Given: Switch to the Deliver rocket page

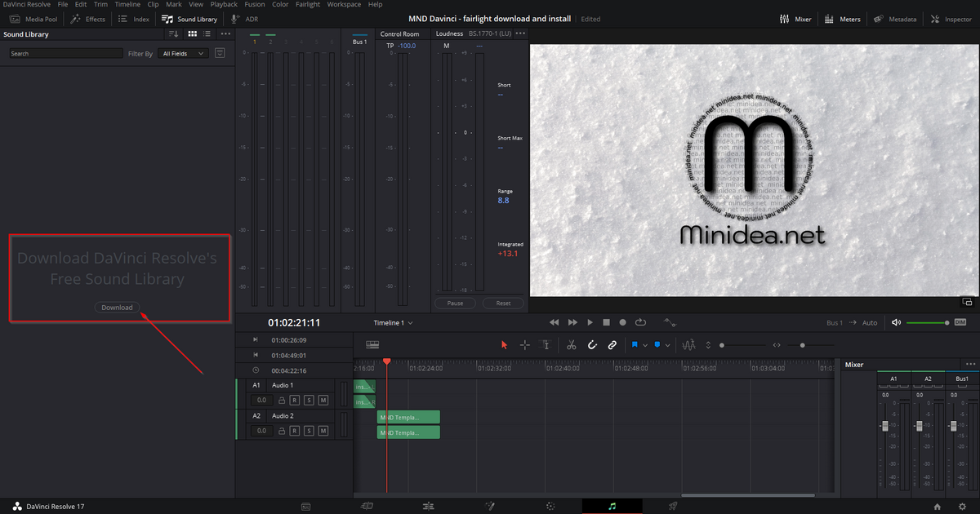Looking at the screenshot, I should click(x=673, y=507).
